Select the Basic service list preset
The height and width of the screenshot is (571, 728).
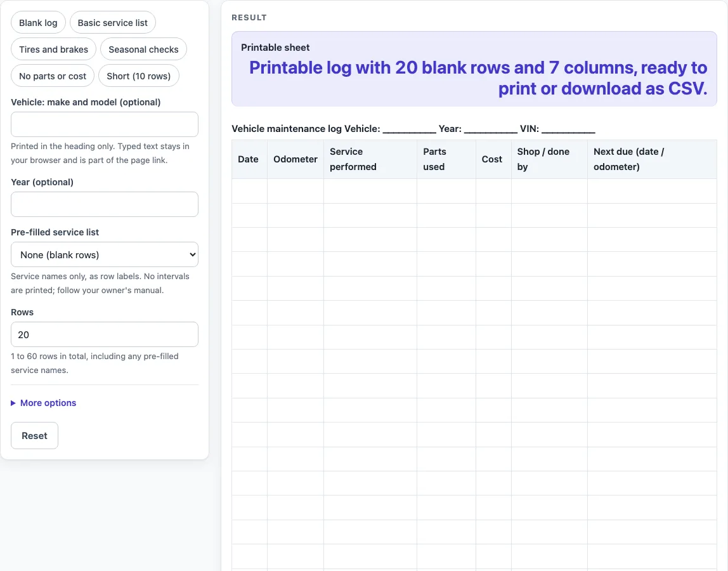[112, 23]
